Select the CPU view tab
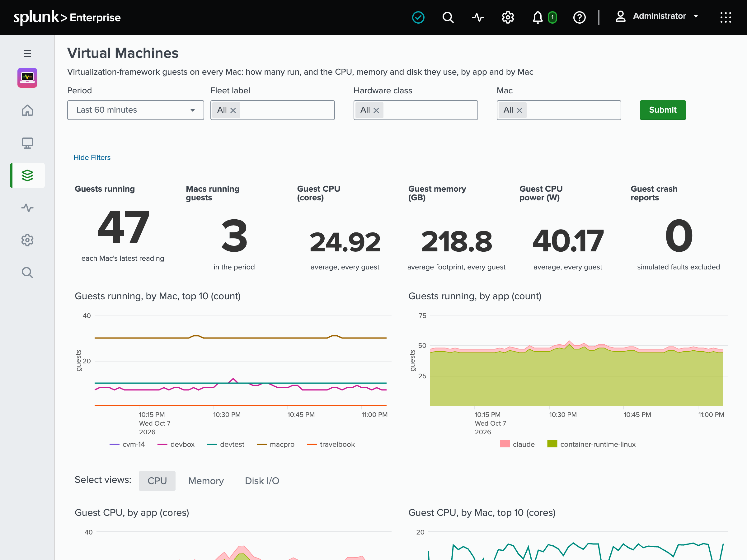The height and width of the screenshot is (560, 747). click(157, 481)
